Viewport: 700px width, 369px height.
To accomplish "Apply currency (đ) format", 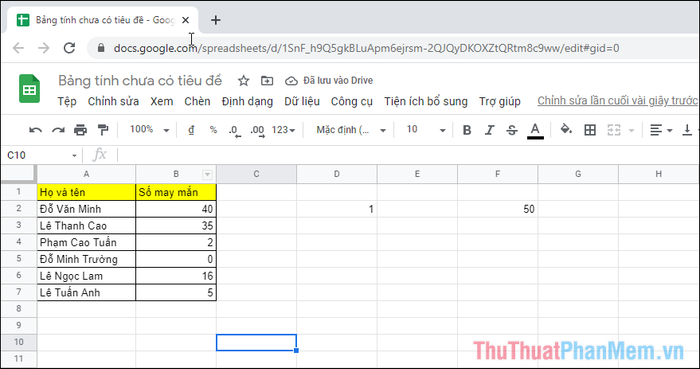I will [191, 130].
